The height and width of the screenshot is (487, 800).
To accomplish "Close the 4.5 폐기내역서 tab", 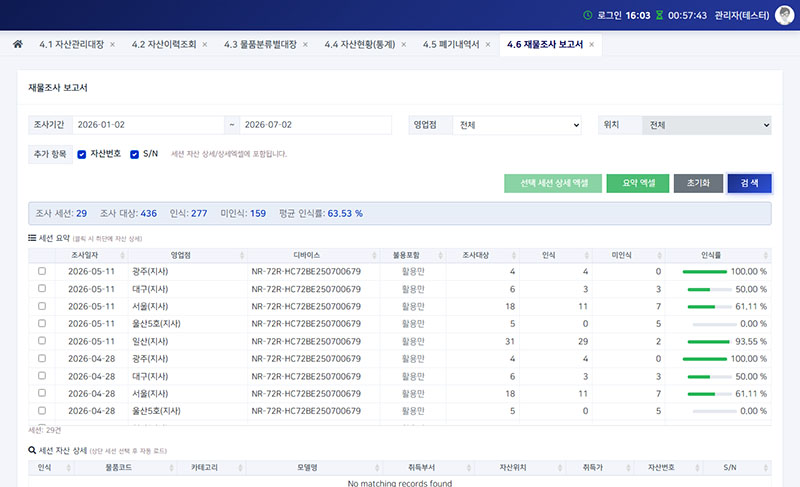I will (488, 45).
